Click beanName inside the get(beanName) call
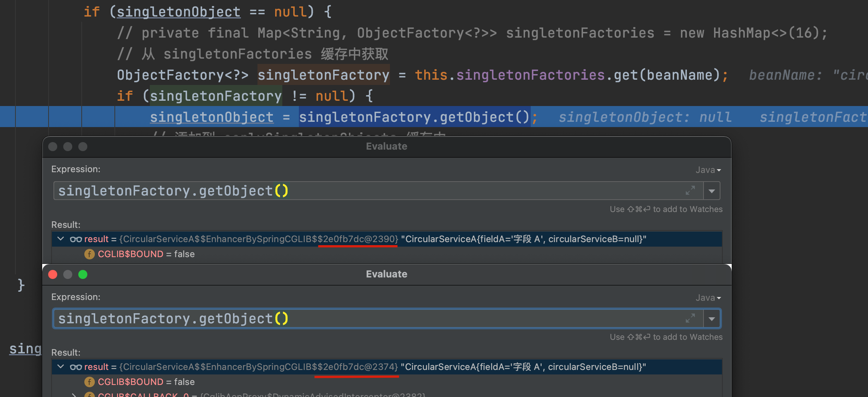868x397 pixels. pyautogui.click(x=679, y=75)
